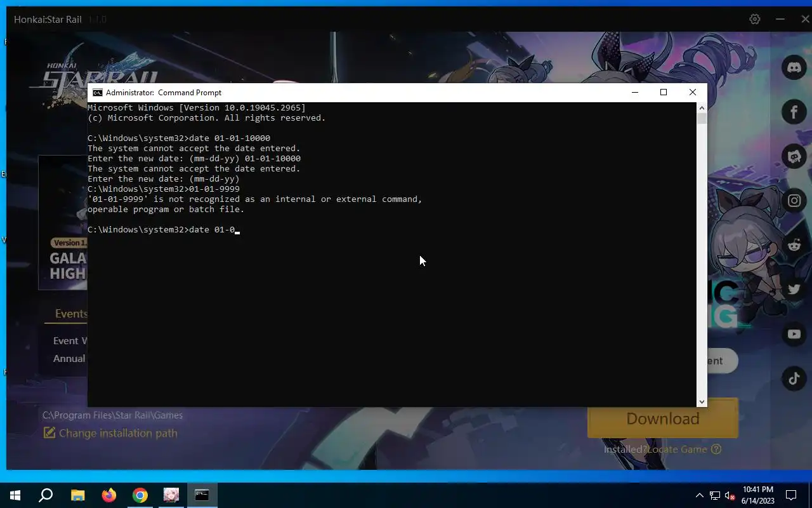Open Facebook icon in launcher sidebar

click(794, 112)
